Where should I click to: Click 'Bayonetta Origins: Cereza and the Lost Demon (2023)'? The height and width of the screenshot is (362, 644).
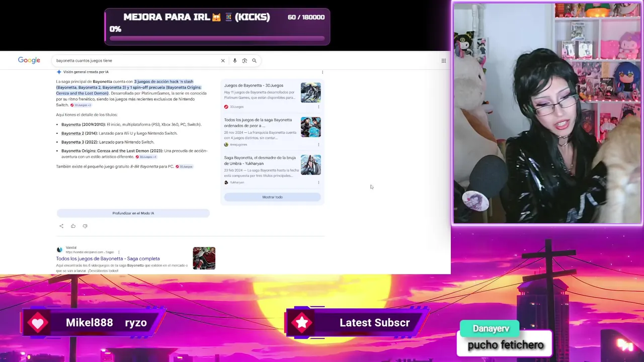pos(112,151)
